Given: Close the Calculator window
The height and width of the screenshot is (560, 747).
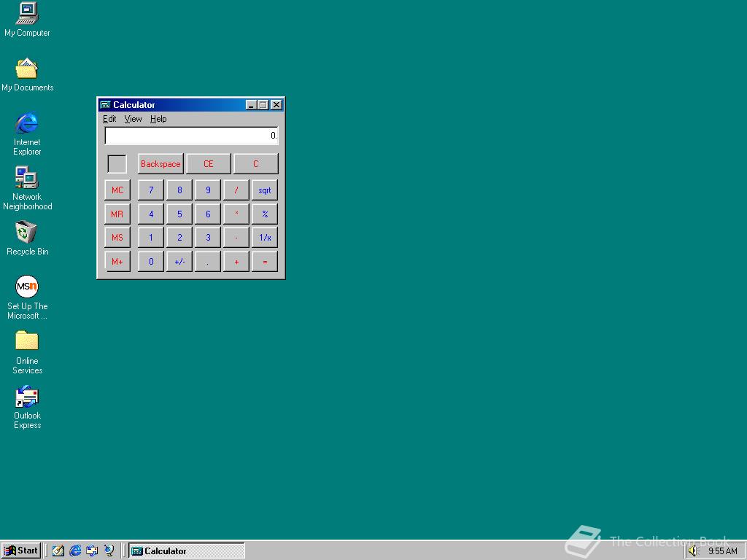Looking at the screenshot, I should pyautogui.click(x=276, y=105).
